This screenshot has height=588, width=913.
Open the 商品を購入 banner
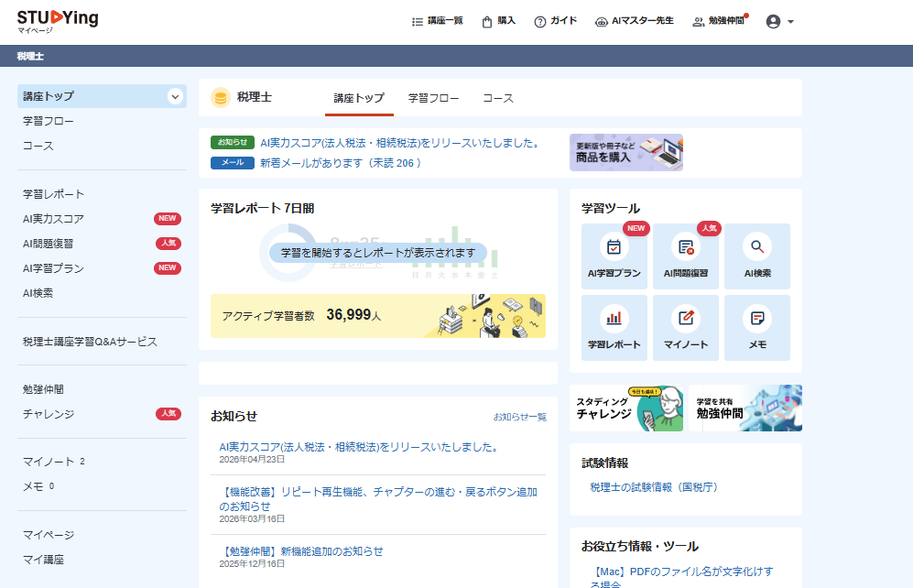click(626, 153)
